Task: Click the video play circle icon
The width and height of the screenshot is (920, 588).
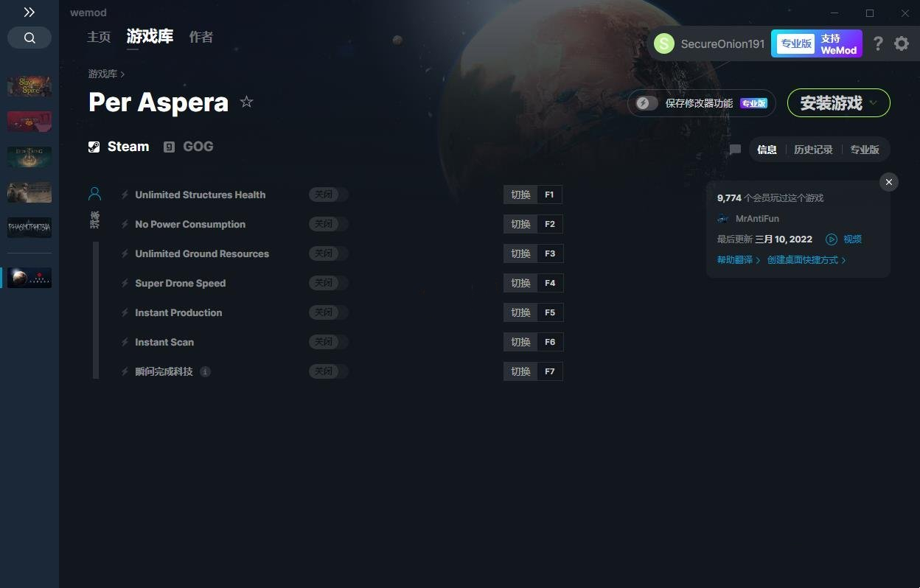Action: point(832,239)
